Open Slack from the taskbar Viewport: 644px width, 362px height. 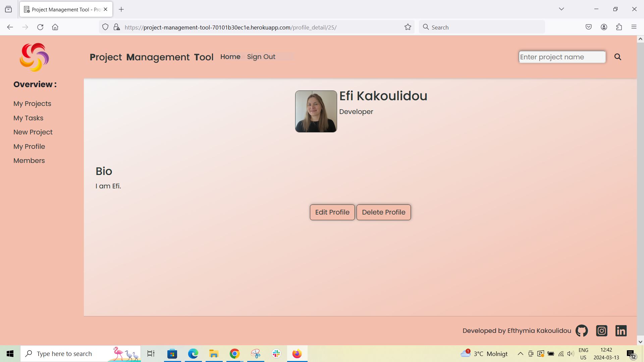coord(276,353)
